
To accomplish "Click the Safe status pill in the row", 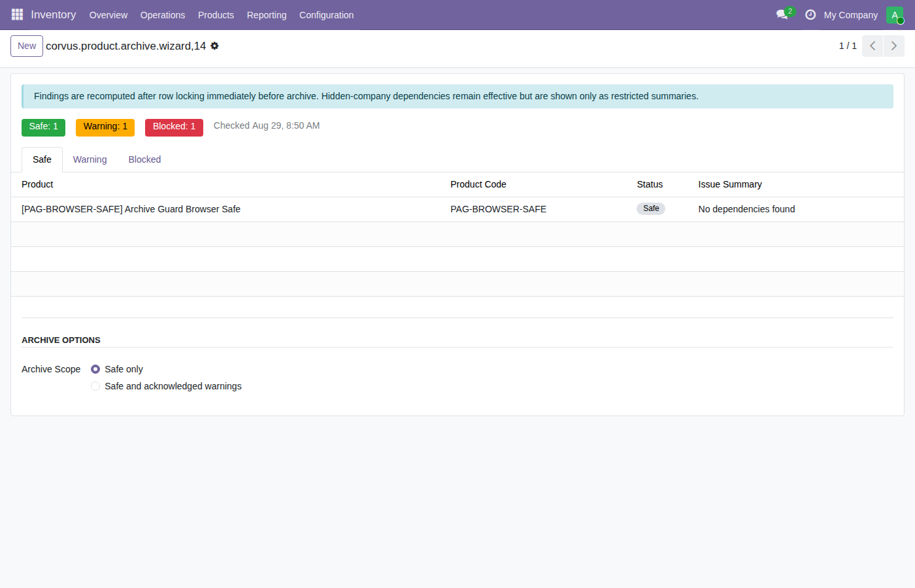I will [651, 208].
